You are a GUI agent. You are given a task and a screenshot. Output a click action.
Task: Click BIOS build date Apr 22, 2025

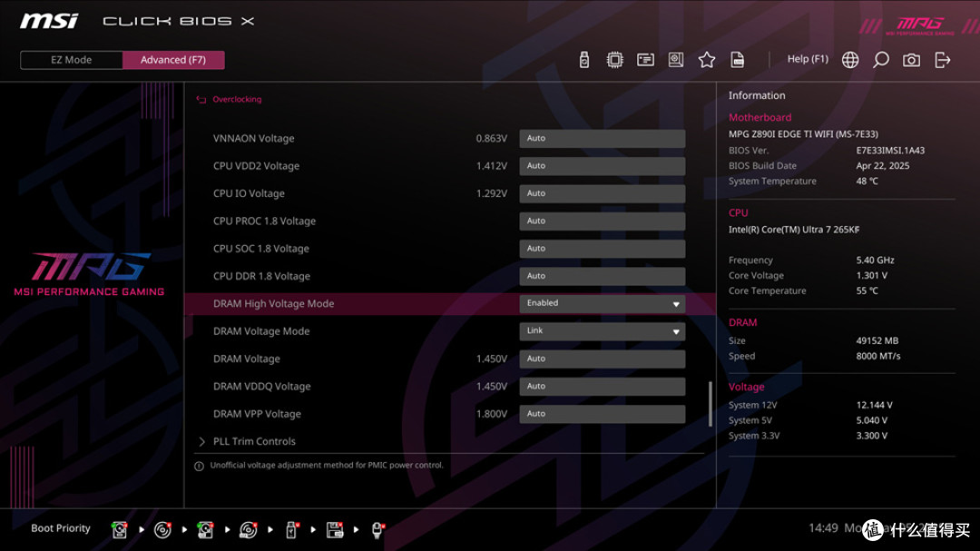point(883,166)
